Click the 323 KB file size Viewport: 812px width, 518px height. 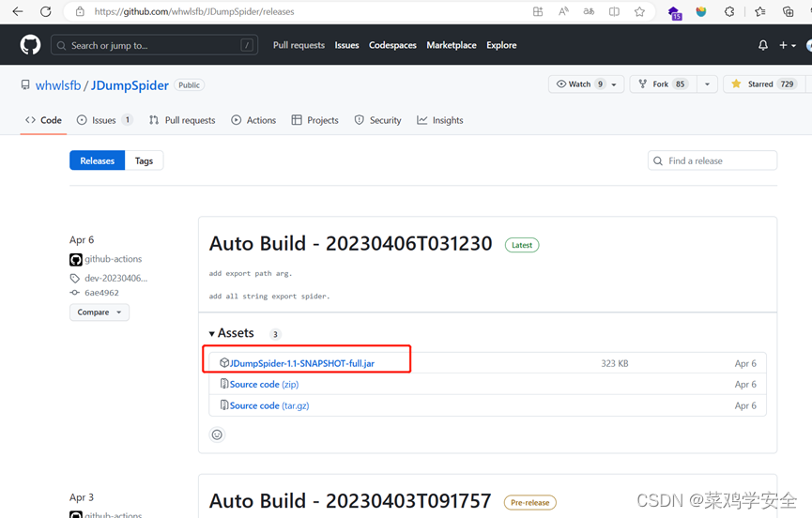(x=615, y=363)
